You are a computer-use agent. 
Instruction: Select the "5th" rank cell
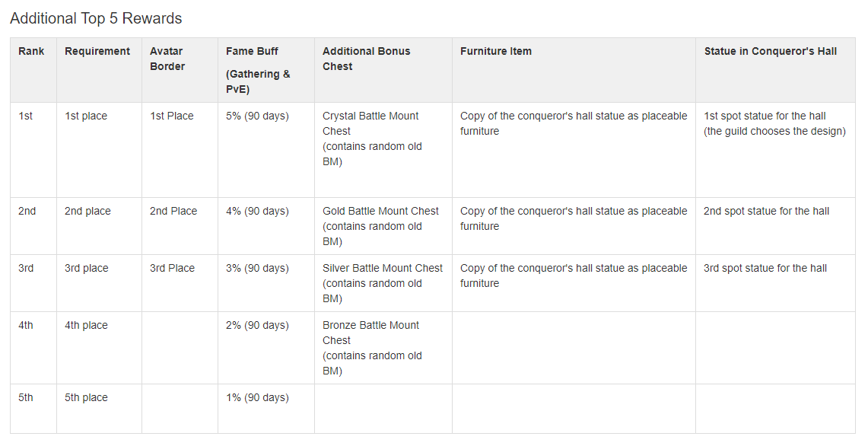26,397
